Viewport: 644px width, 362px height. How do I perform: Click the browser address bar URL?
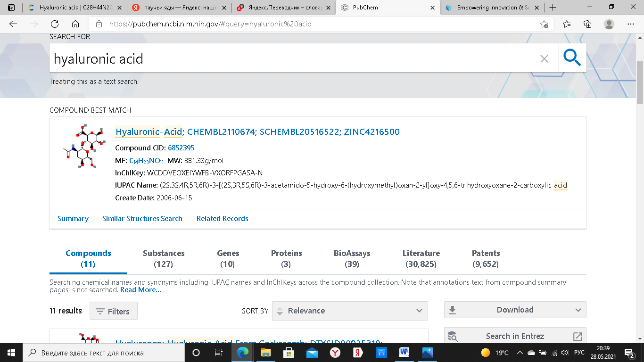tap(210, 24)
